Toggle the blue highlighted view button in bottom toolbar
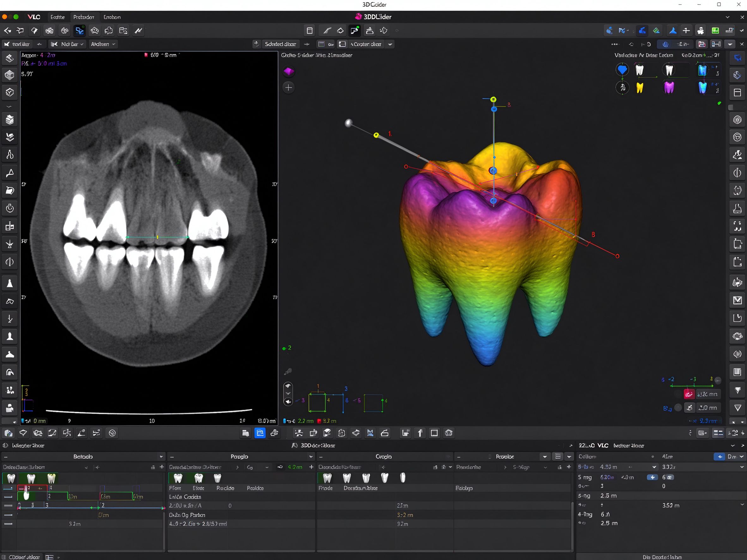This screenshot has height=560, width=747. (260, 433)
